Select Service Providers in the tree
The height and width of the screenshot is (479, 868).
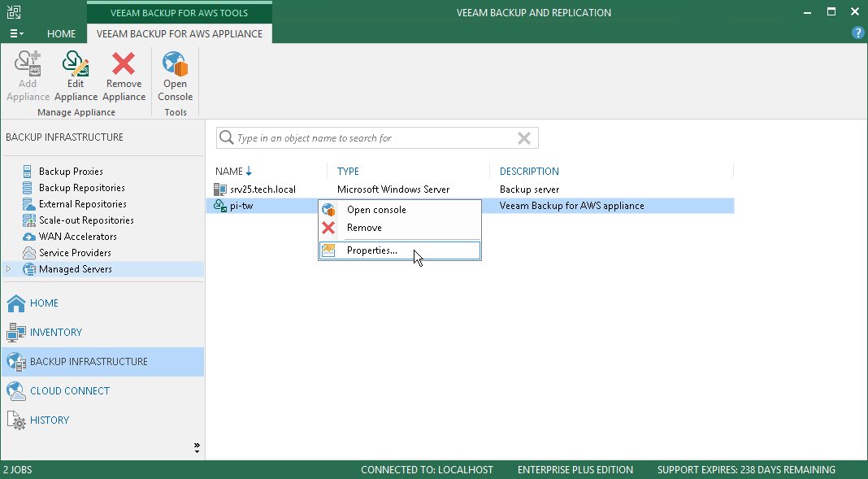75,253
